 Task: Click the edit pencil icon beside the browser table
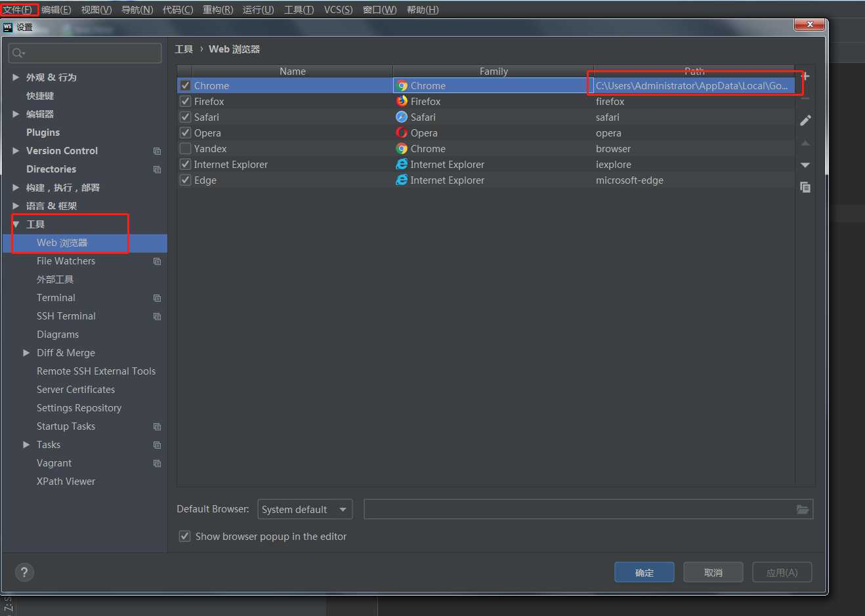pyautogui.click(x=805, y=120)
